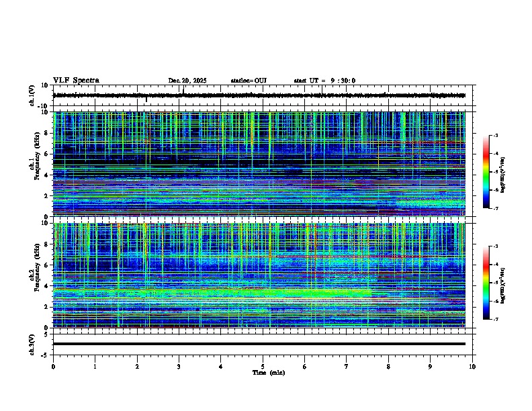Click the ch.1 spectrogram color scale bar
The image size is (532, 411).
coord(486,172)
